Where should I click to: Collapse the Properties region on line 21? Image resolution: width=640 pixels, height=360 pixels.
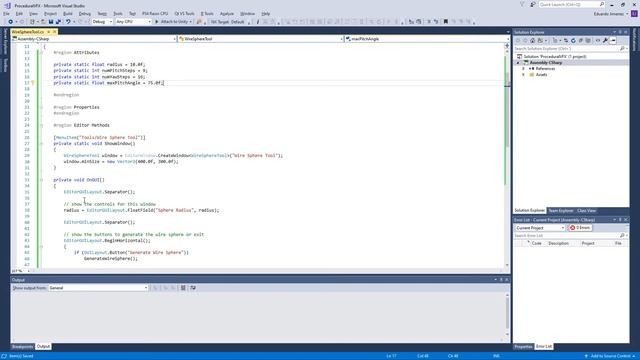(41, 107)
